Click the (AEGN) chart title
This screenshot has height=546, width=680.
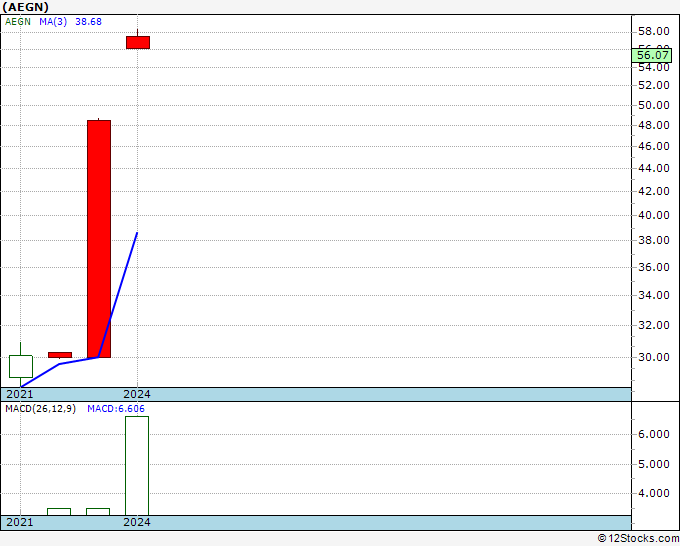(x=26, y=7)
